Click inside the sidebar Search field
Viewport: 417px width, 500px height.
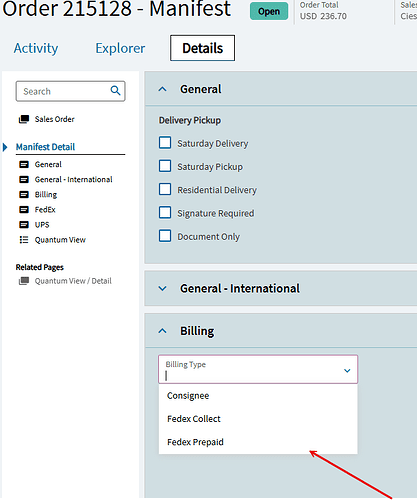click(x=65, y=91)
